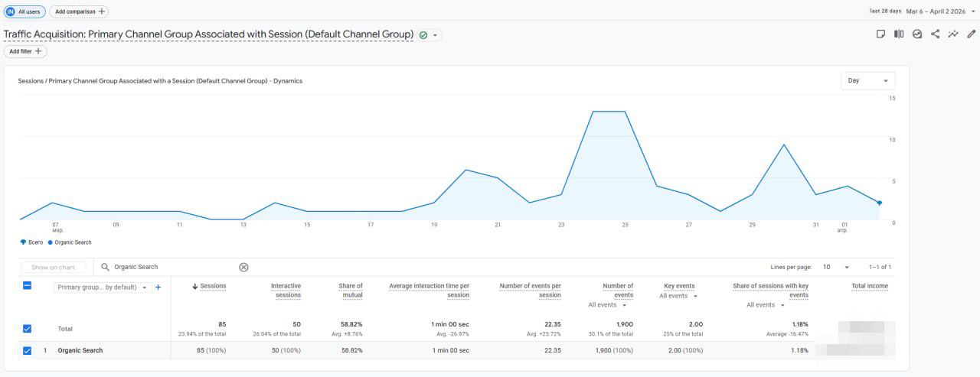Open the Day granularity dropdown
This screenshot has height=377, width=980.
point(867,81)
